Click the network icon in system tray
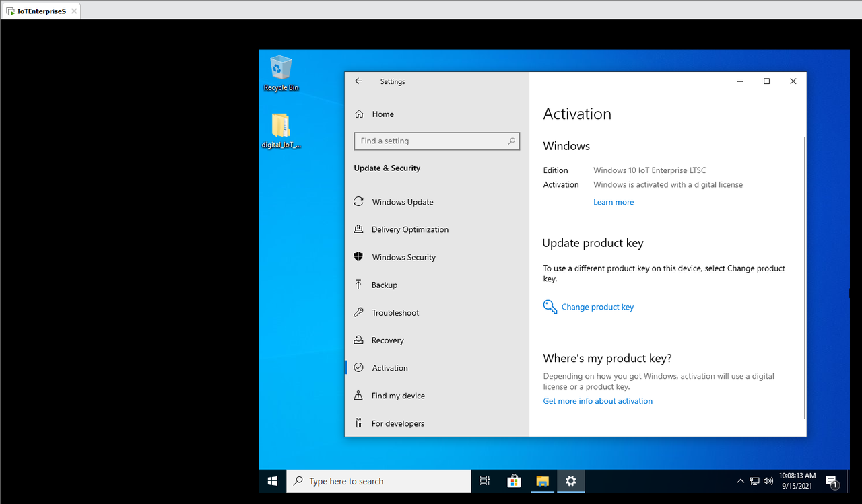This screenshot has height=504, width=862. coord(755,481)
